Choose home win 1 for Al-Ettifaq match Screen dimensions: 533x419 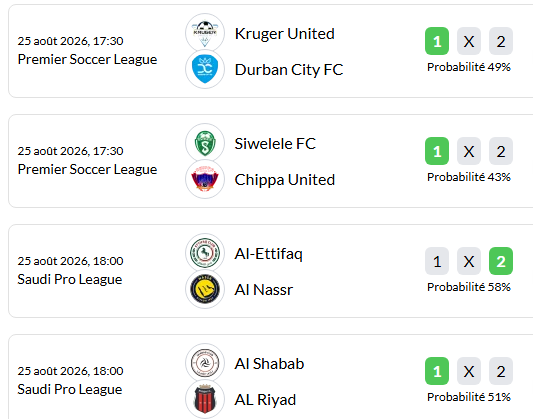[x=437, y=261]
